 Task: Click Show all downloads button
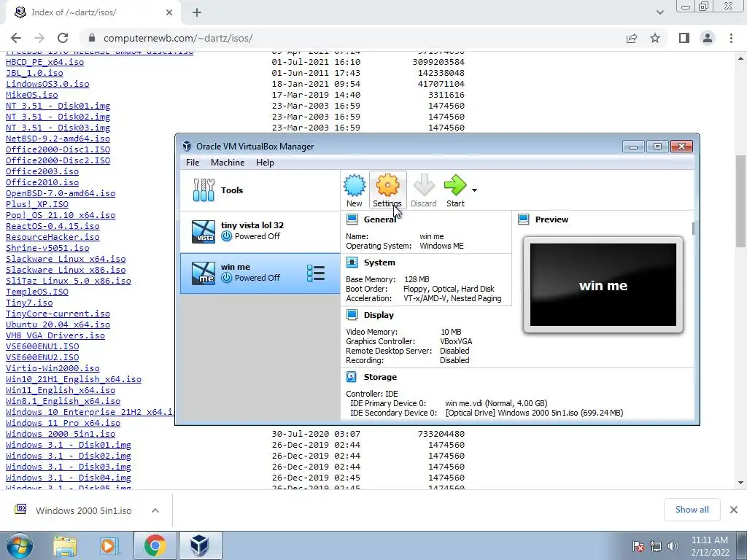coord(692,510)
